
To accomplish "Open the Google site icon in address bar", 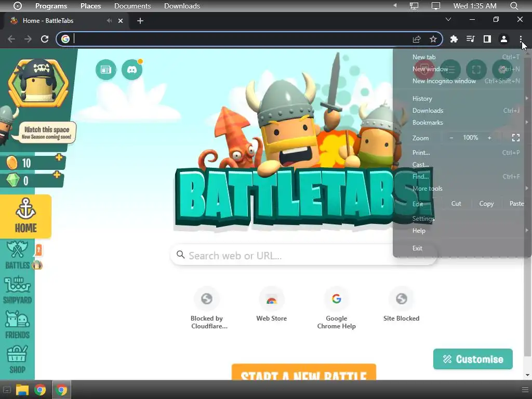I will coord(65,39).
